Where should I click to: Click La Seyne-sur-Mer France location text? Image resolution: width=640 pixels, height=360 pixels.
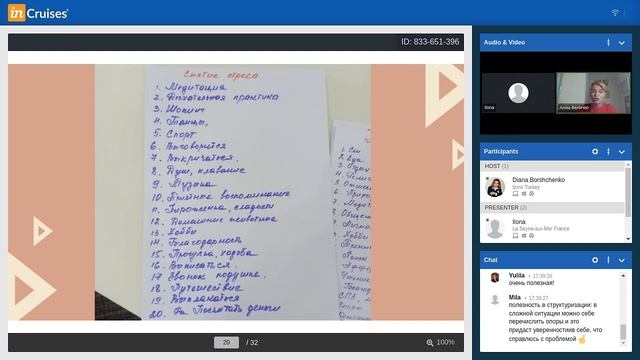click(541, 229)
